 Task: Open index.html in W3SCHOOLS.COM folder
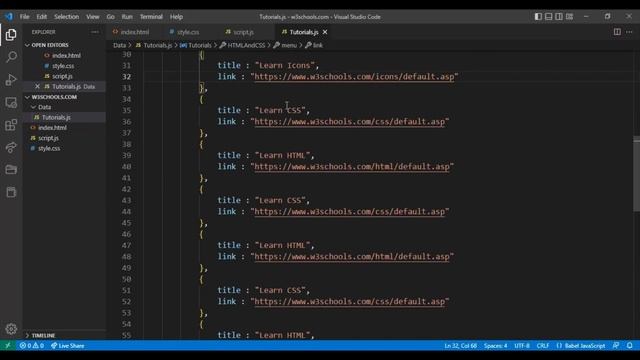(52, 128)
